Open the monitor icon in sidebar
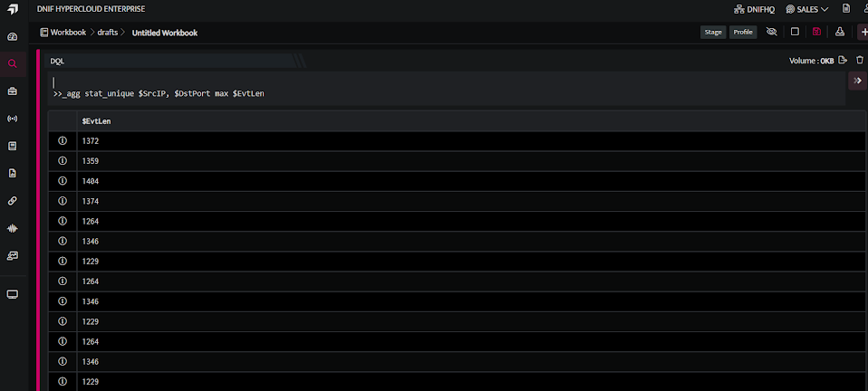 pos(12,294)
